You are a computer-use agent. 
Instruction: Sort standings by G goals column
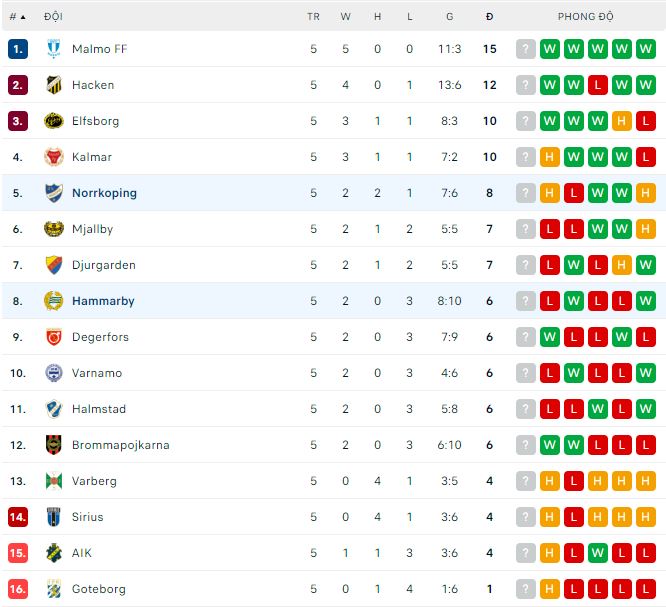coord(450,17)
